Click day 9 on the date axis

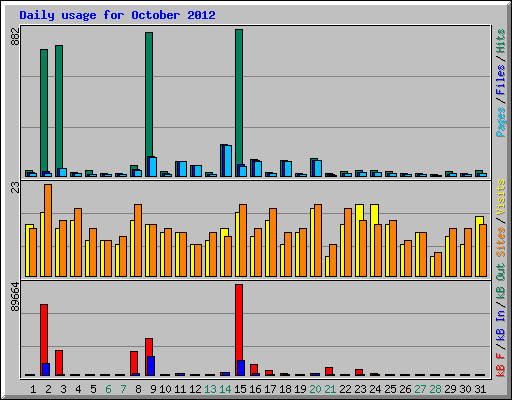click(153, 389)
